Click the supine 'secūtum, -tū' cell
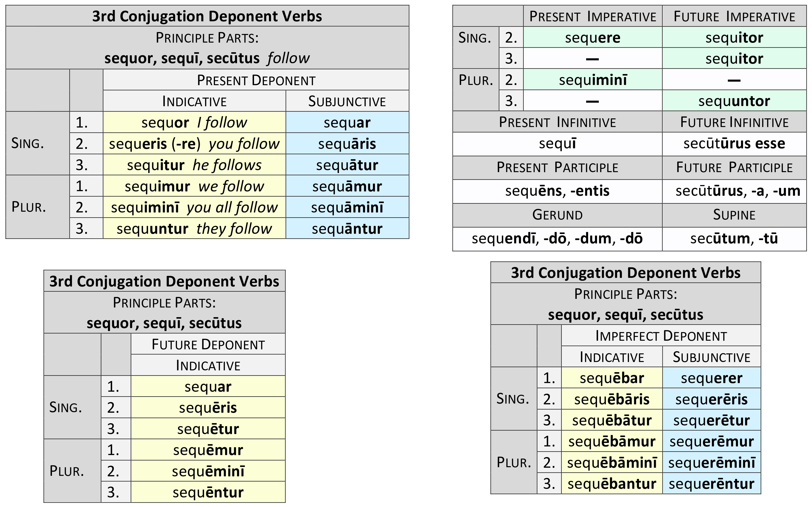Viewport: 812px width, 507px height. tap(734, 239)
